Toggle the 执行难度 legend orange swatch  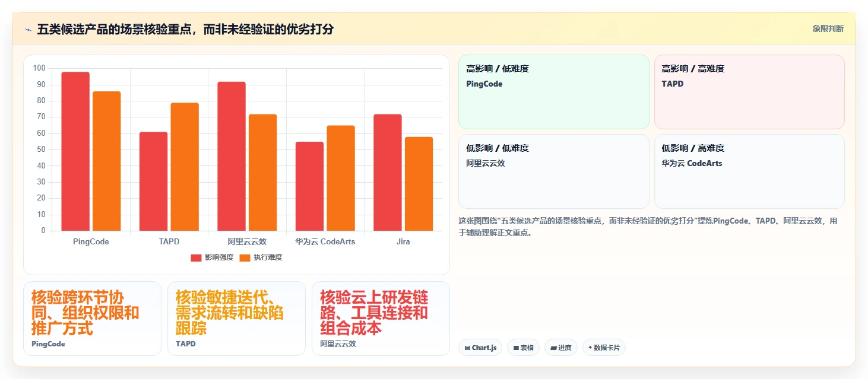pos(245,257)
